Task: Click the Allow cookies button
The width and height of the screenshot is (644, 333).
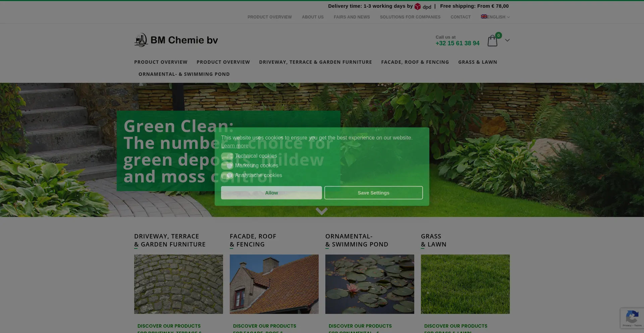Action: tap(271, 193)
